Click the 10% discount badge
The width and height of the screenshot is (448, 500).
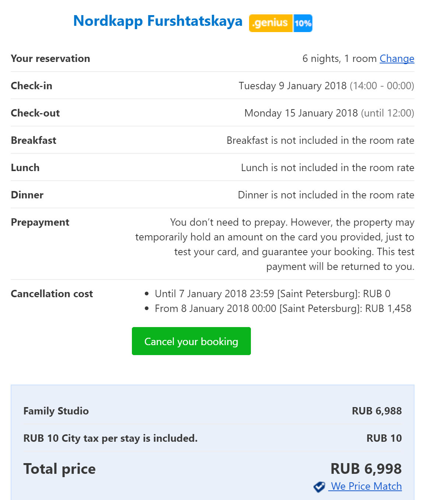tap(302, 24)
